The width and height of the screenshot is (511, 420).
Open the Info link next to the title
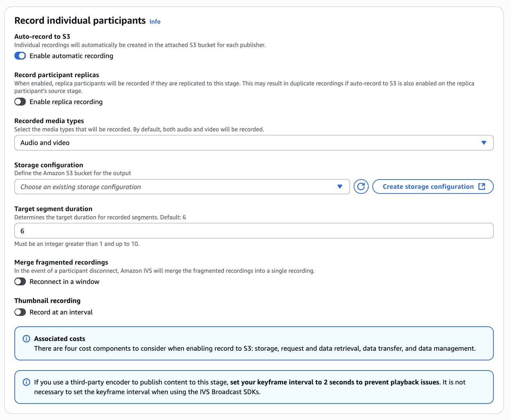coord(155,22)
